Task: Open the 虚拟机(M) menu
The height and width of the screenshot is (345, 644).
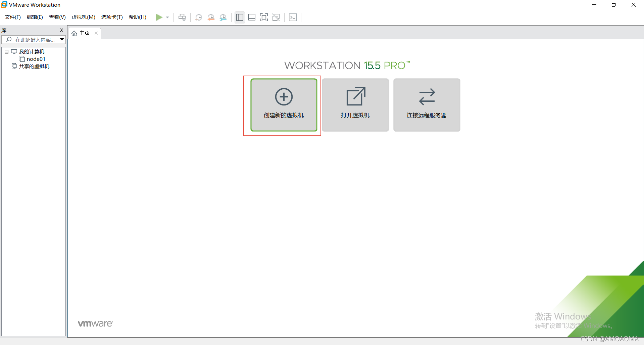Action: (84, 17)
